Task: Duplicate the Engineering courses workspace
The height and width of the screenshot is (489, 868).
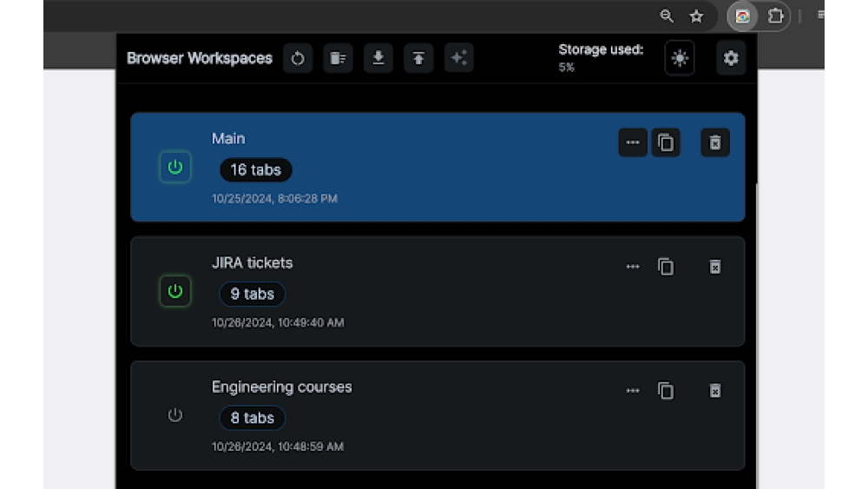Action: [x=666, y=391]
